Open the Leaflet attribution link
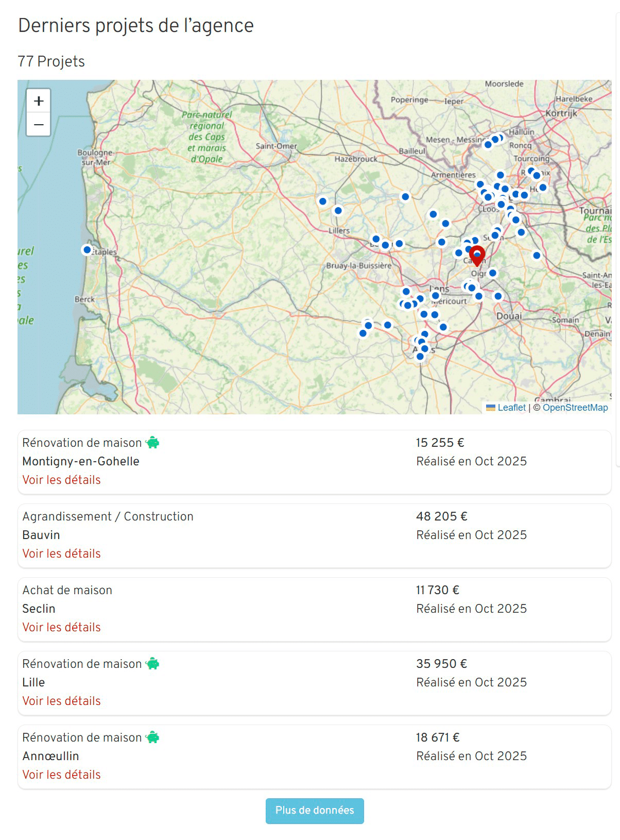The width and height of the screenshot is (620, 840). [511, 408]
